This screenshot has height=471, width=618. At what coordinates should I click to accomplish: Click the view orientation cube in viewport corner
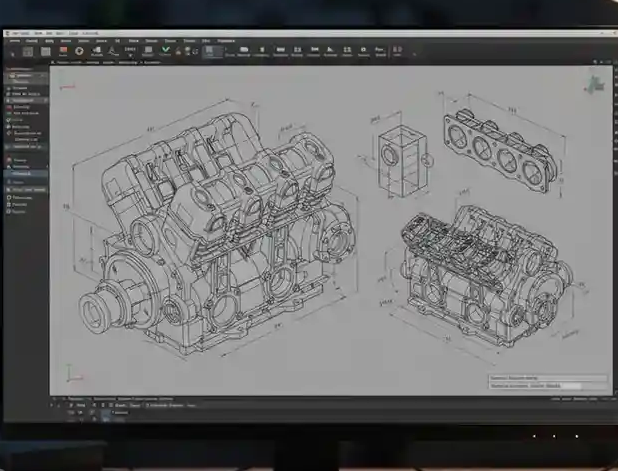pyautogui.click(x=596, y=84)
